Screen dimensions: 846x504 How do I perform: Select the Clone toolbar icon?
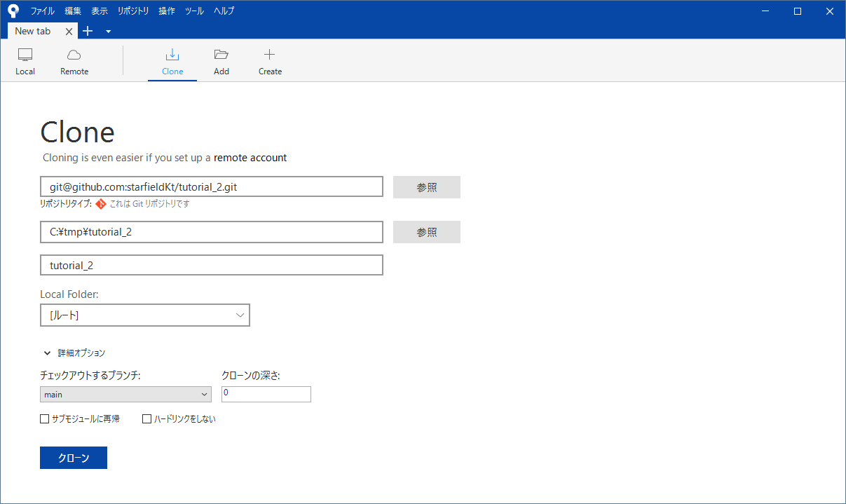point(172,62)
